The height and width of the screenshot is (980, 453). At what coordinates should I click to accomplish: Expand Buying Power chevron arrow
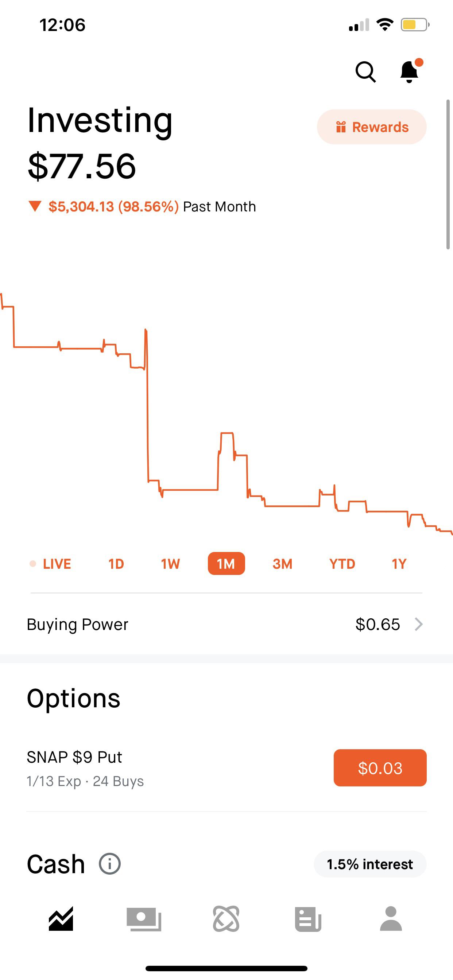[x=419, y=624]
